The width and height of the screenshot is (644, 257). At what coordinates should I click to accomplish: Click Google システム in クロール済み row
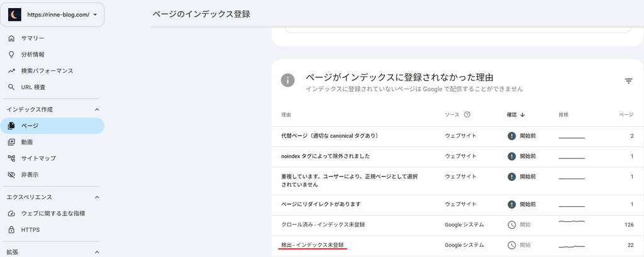click(464, 224)
